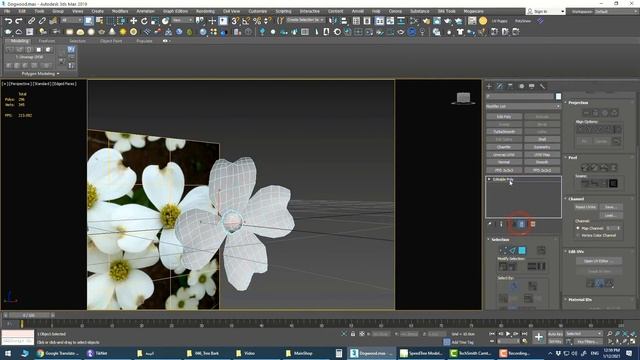Open the Display command panel tab
The width and height of the screenshot is (640, 360).
[532, 86]
